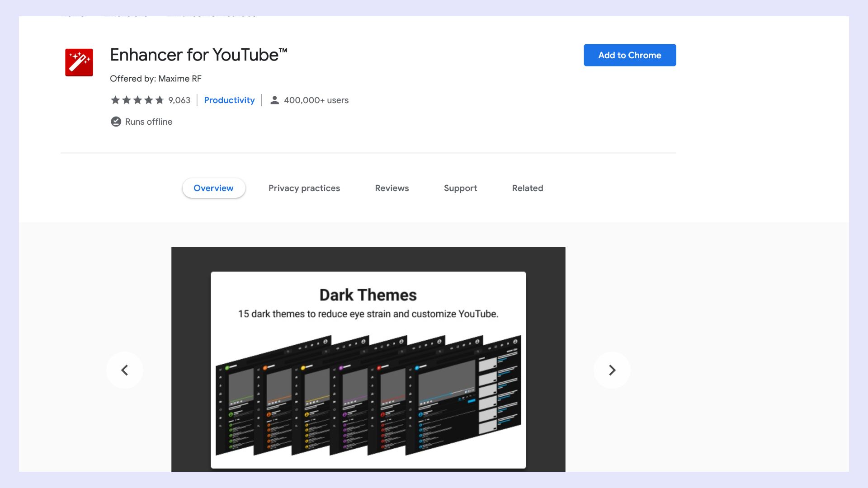Switch to the Reviews tab
The width and height of the screenshot is (868, 488).
pyautogui.click(x=392, y=188)
